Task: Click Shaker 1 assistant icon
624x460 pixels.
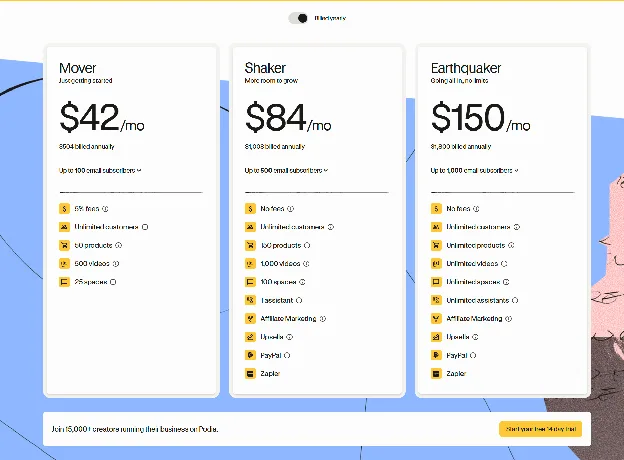Action: click(250, 300)
